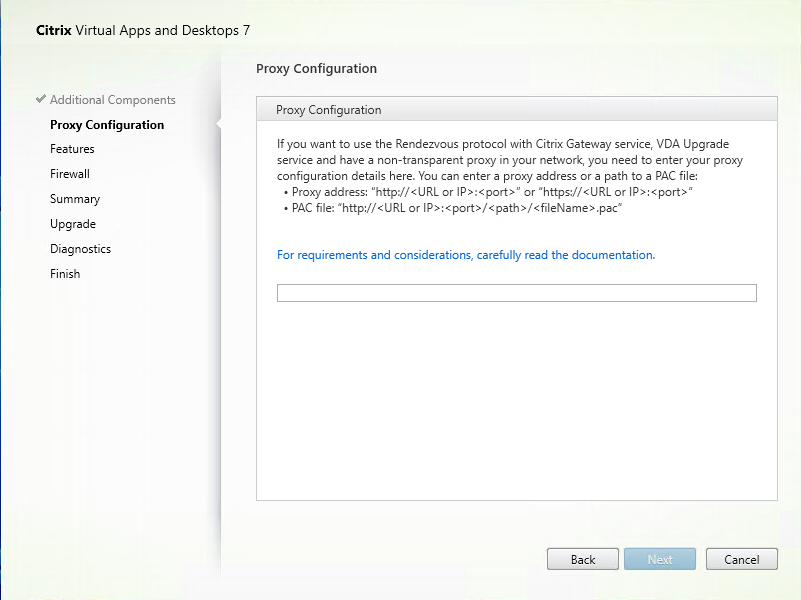The height and width of the screenshot is (600, 801).
Task: Jump to the Summary step
Action: [x=75, y=199]
